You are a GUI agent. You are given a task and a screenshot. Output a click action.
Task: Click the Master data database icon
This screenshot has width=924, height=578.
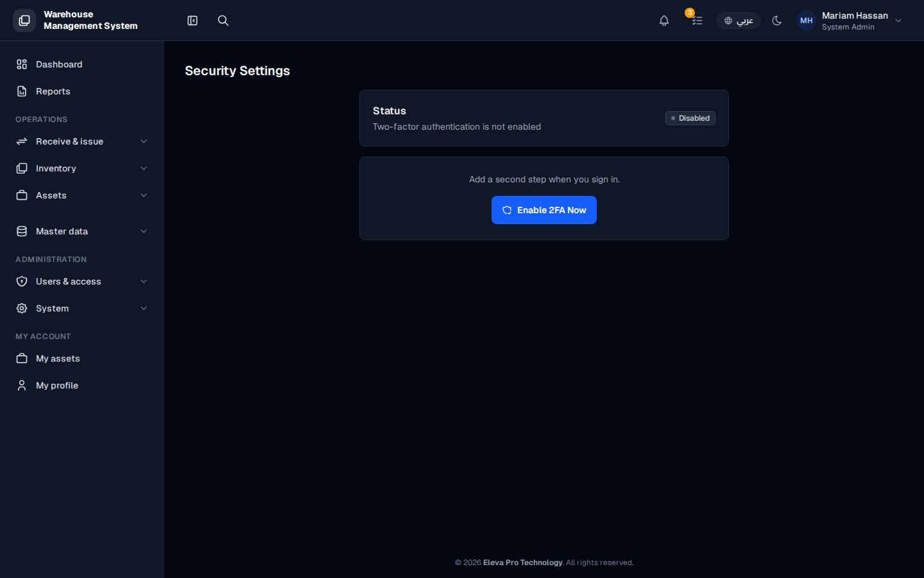pos(22,231)
